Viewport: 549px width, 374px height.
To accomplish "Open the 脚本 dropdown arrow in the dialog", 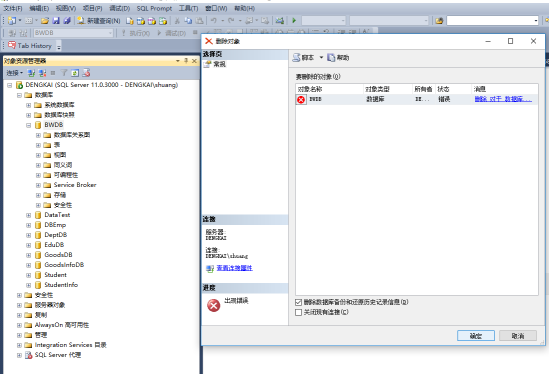I will tap(321, 57).
